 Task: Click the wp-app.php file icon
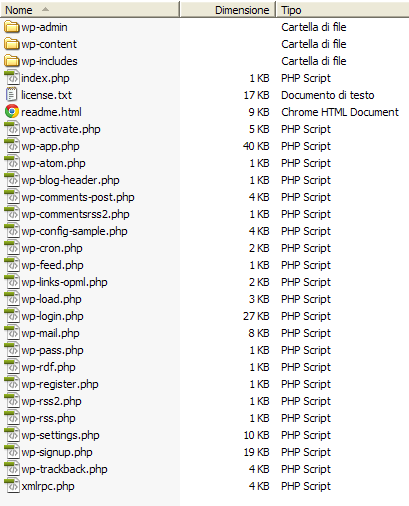pyautogui.click(x=12, y=146)
